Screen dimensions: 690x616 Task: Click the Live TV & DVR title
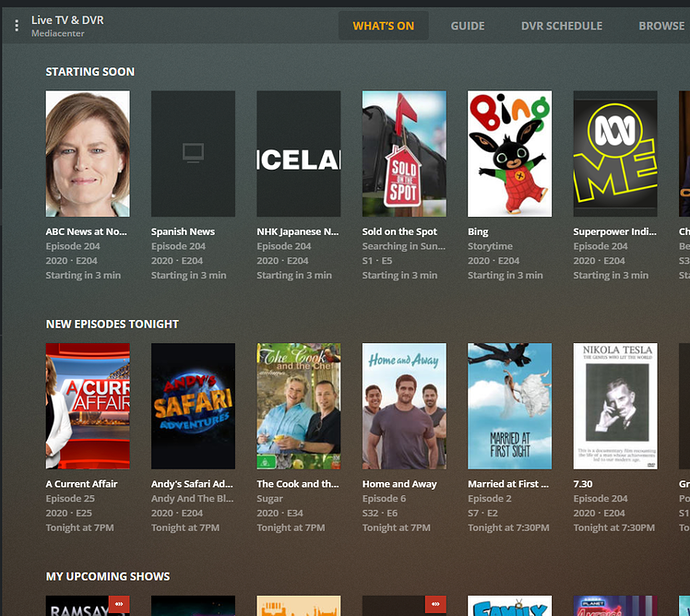coord(67,20)
